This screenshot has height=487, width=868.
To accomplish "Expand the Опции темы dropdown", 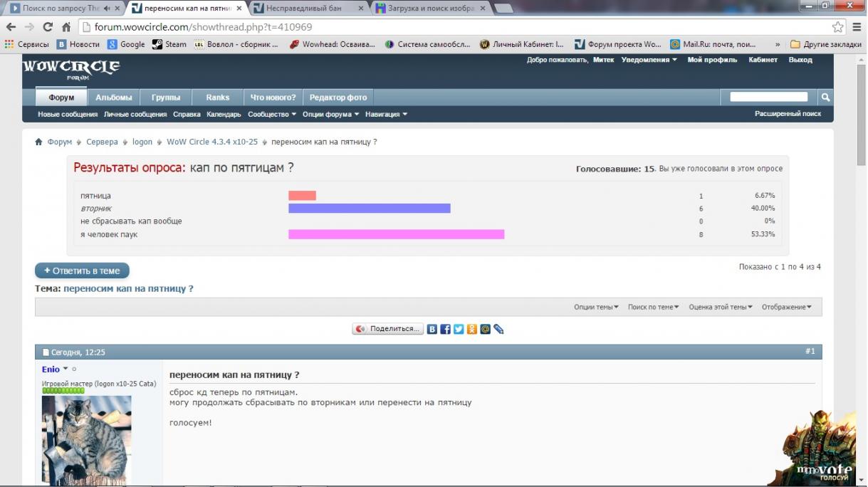I will coord(596,307).
